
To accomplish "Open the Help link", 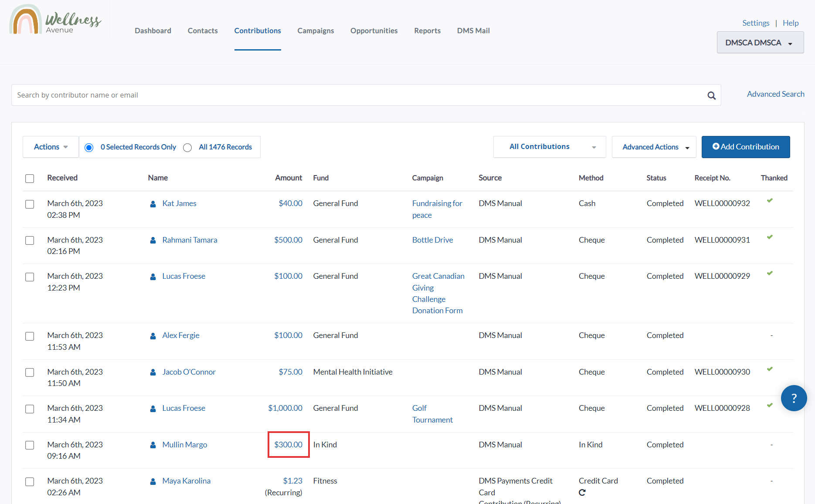I will coord(791,23).
